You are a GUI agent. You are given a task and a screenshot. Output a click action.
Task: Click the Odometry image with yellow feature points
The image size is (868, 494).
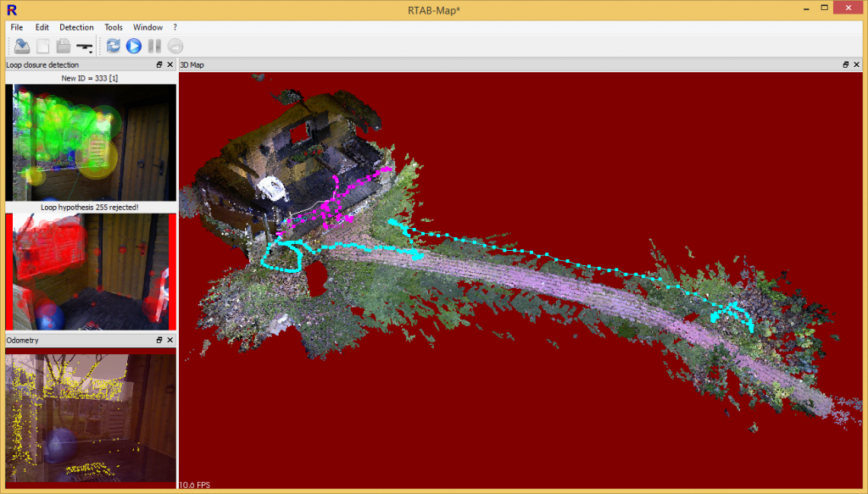91,414
